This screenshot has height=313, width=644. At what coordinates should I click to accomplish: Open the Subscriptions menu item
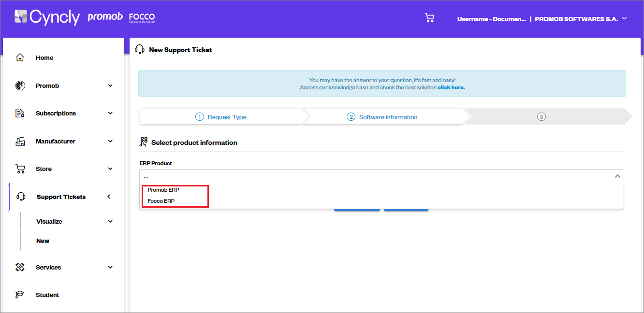pyautogui.click(x=56, y=113)
